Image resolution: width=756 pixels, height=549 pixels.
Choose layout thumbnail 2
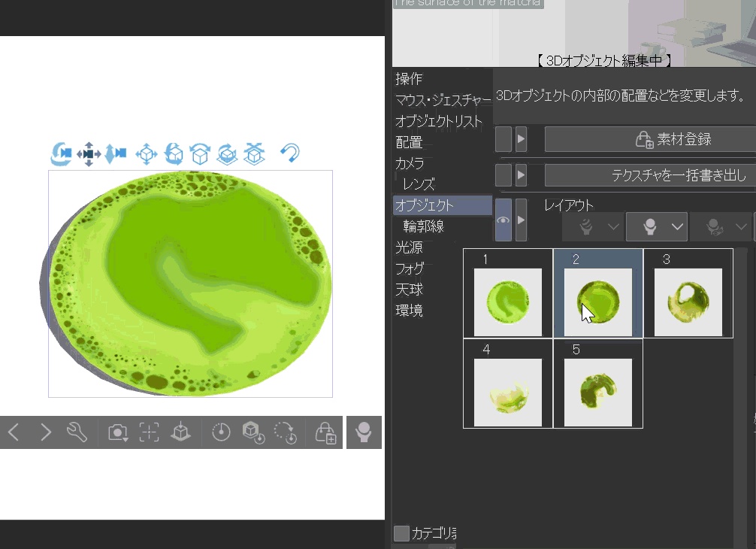click(x=598, y=293)
